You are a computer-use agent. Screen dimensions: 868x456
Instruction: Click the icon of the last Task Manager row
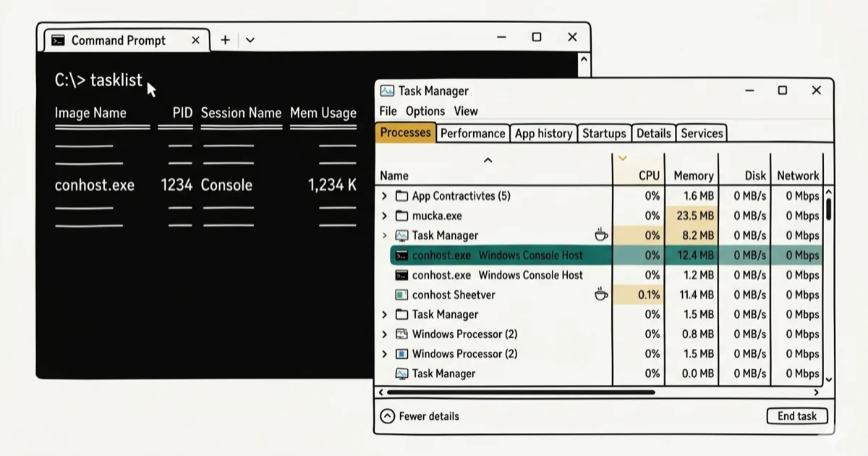401,373
